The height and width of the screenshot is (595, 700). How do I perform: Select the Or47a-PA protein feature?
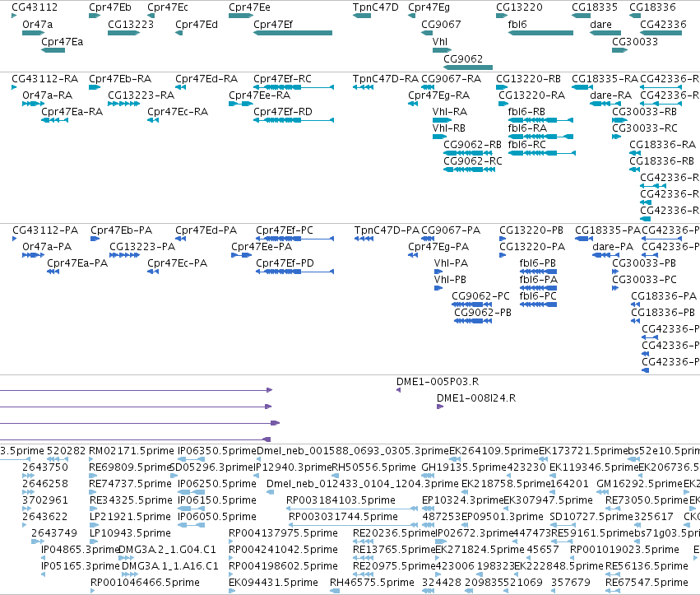point(34,255)
